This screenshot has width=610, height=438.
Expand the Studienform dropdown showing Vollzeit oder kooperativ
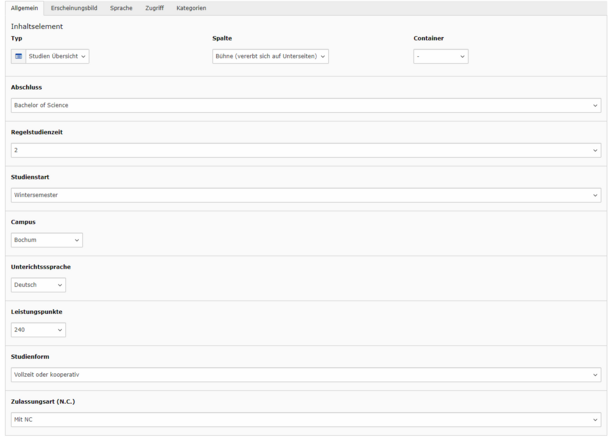point(306,375)
